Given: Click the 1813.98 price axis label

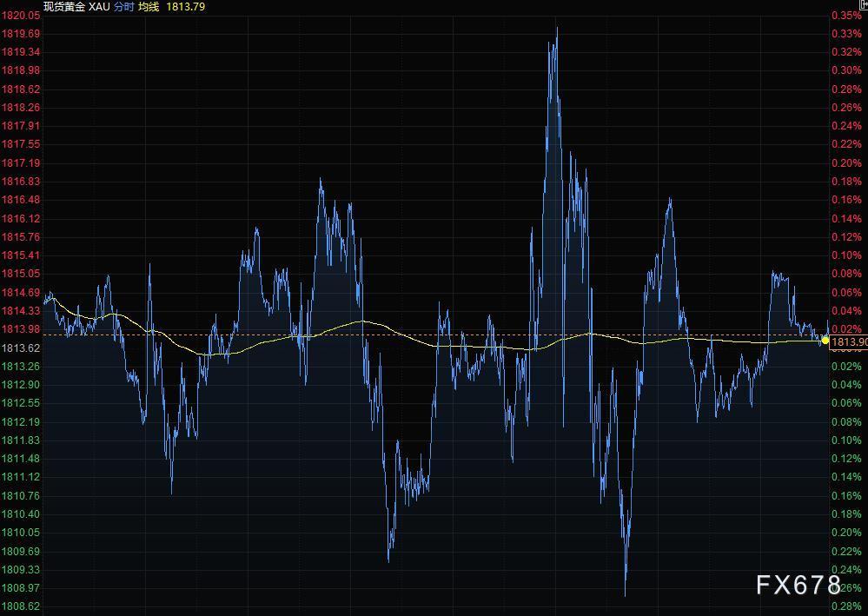Looking at the screenshot, I should [21, 329].
